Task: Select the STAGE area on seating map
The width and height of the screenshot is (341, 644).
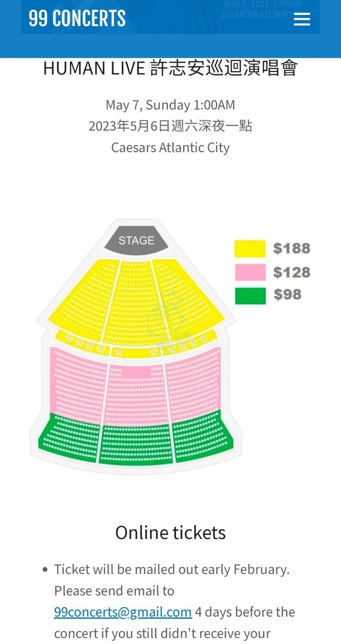Action: (136, 241)
